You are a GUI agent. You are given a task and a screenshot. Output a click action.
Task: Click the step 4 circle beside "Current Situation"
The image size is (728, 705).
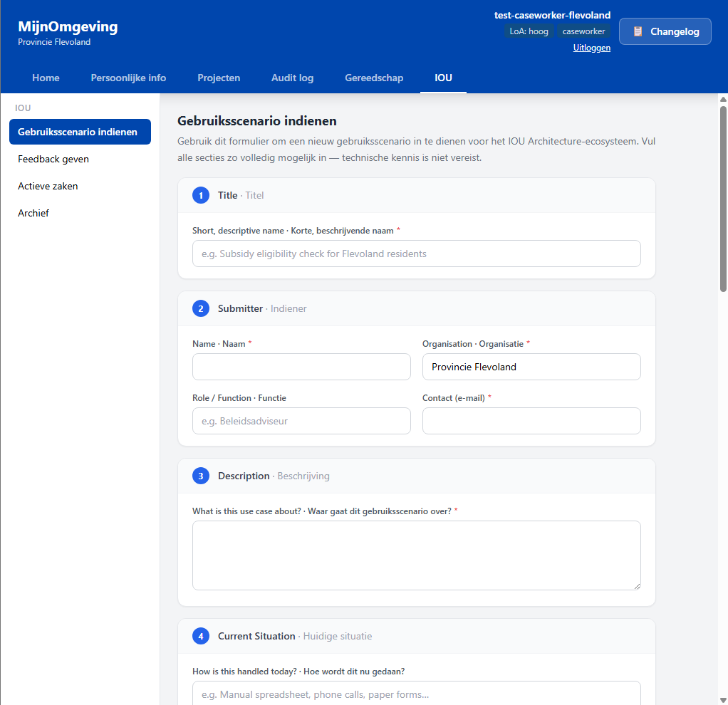coord(200,636)
